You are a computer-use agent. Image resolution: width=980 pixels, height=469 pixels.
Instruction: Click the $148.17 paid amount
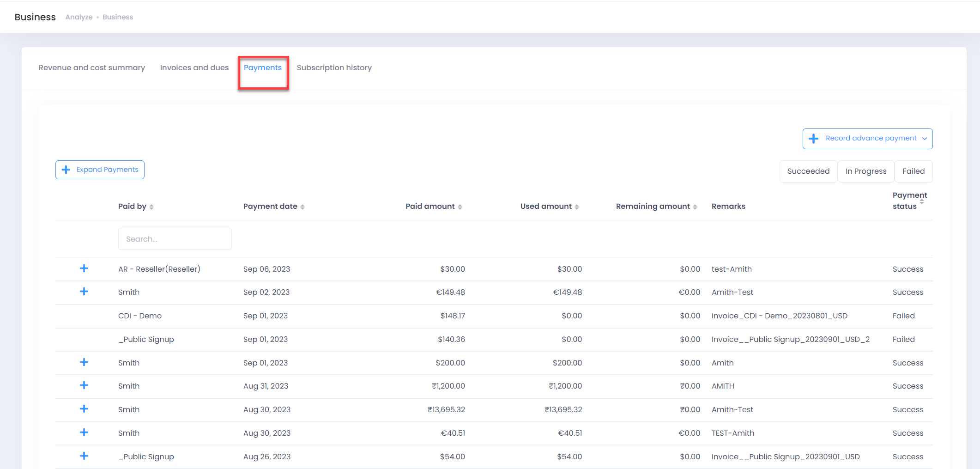[x=453, y=316]
